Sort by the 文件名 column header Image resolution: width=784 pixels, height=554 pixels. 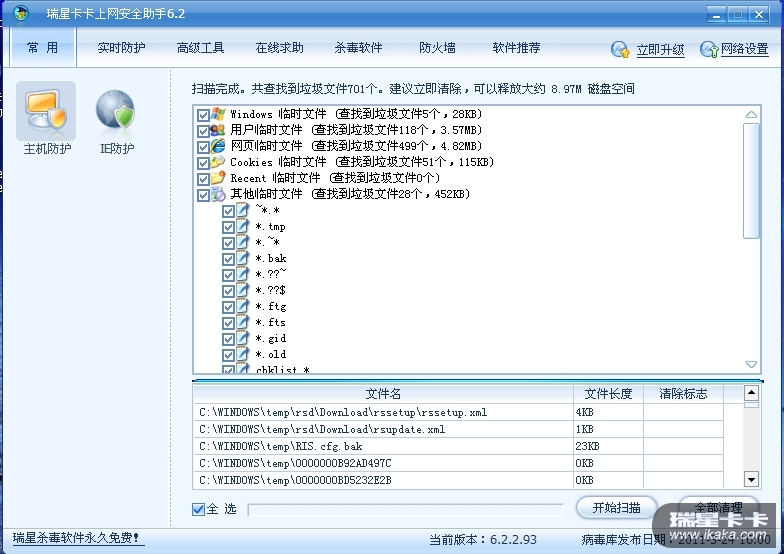click(x=383, y=394)
